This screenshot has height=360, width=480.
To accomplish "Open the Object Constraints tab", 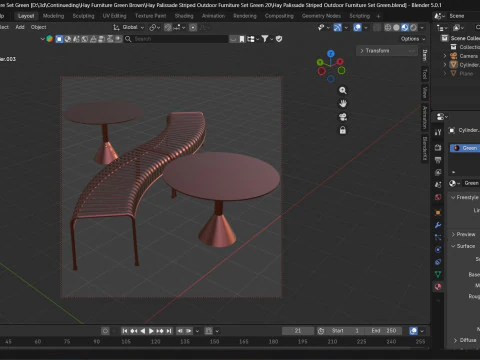I will click(438, 262).
